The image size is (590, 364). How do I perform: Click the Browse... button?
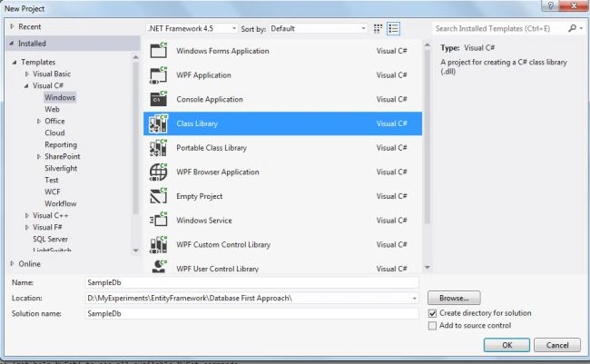(454, 298)
